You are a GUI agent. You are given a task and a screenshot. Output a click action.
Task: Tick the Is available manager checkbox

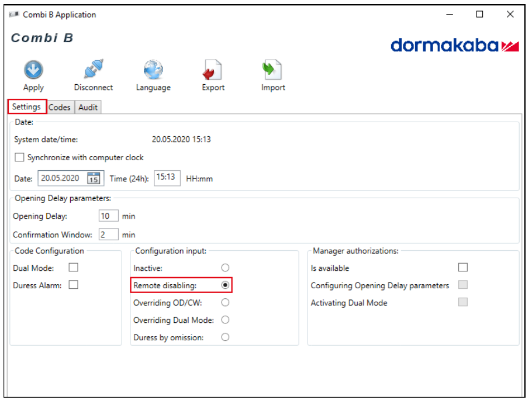(463, 268)
